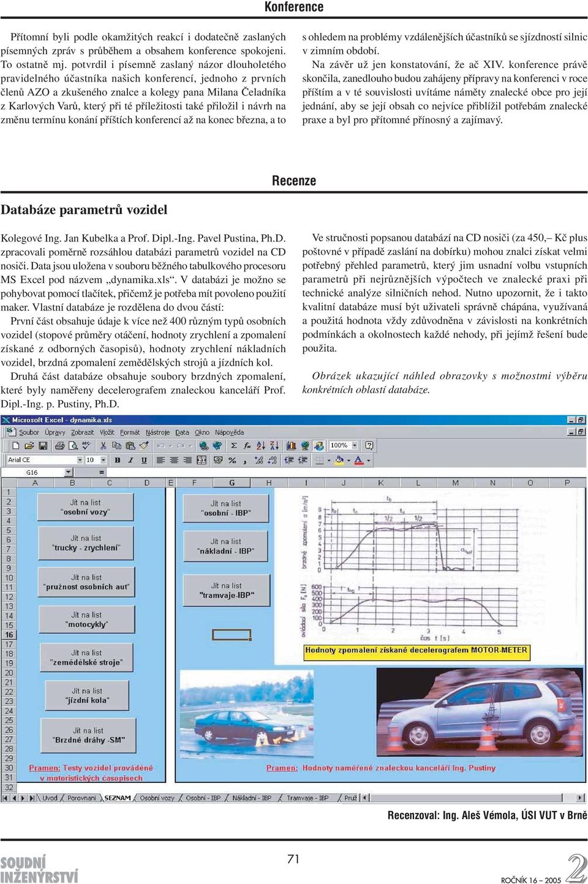Image resolution: width=588 pixels, height=884 pixels.
Task: Click the Jít na list "tramvaje-IBP" button
Action: click(227, 590)
